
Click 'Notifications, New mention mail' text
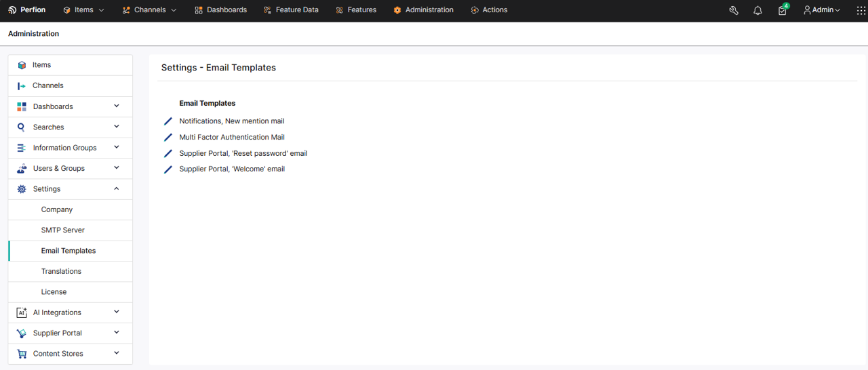click(232, 121)
